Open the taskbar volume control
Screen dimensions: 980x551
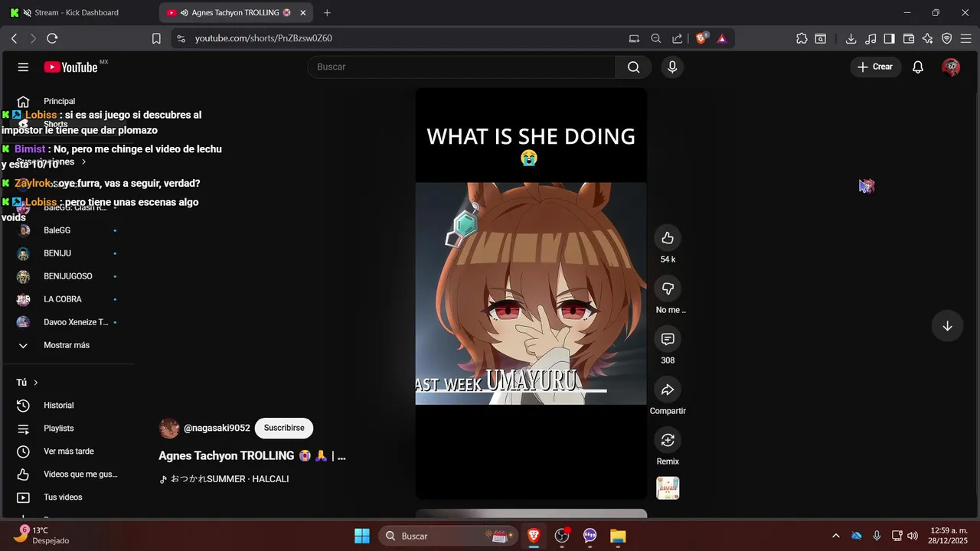coord(913,536)
